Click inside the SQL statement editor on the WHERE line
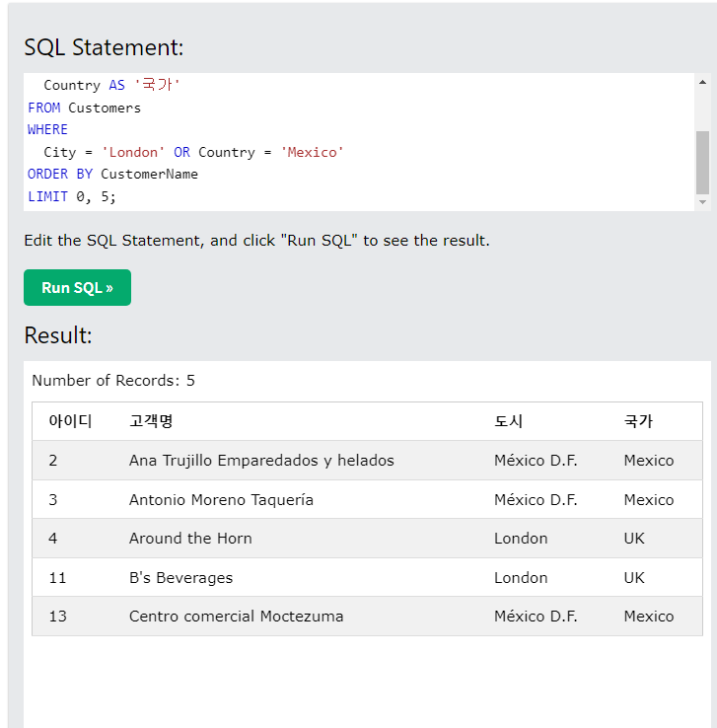717x728 pixels. point(47,129)
